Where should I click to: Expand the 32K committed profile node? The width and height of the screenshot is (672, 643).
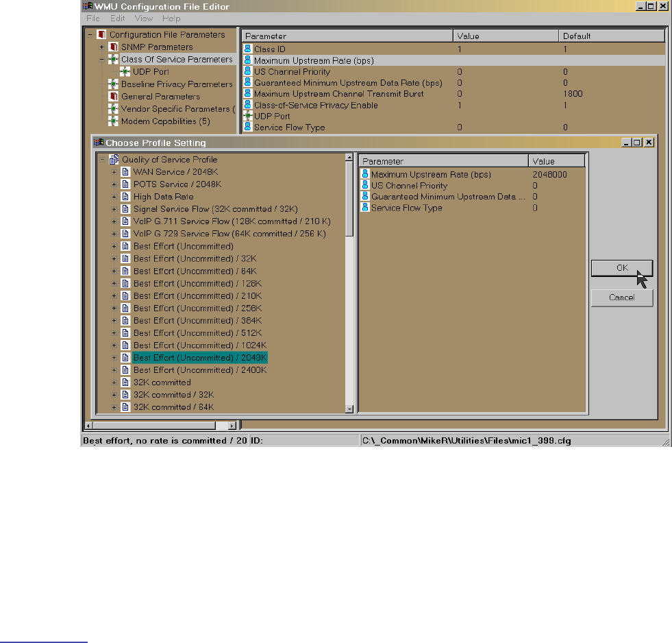tap(114, 383)
